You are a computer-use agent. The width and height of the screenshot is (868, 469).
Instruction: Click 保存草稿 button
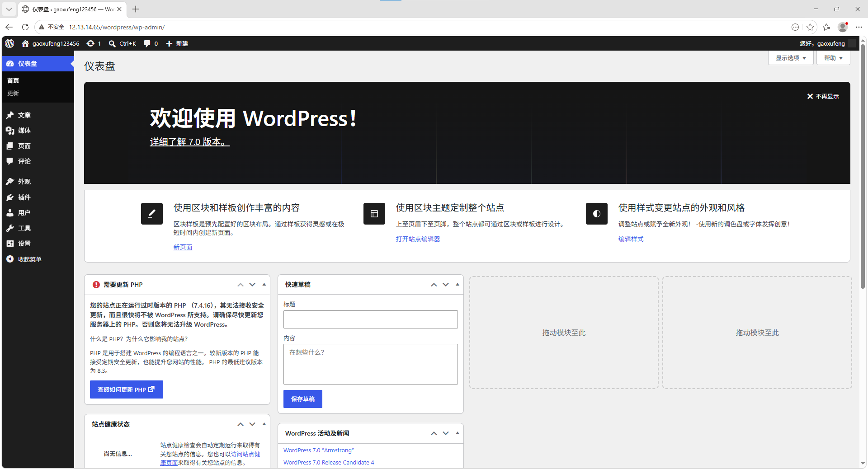click(303, 399)
